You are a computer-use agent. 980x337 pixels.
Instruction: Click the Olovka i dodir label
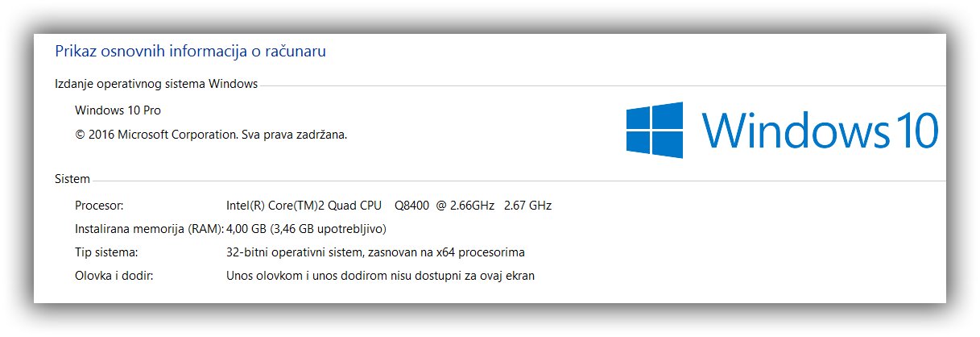coord(114,276)
